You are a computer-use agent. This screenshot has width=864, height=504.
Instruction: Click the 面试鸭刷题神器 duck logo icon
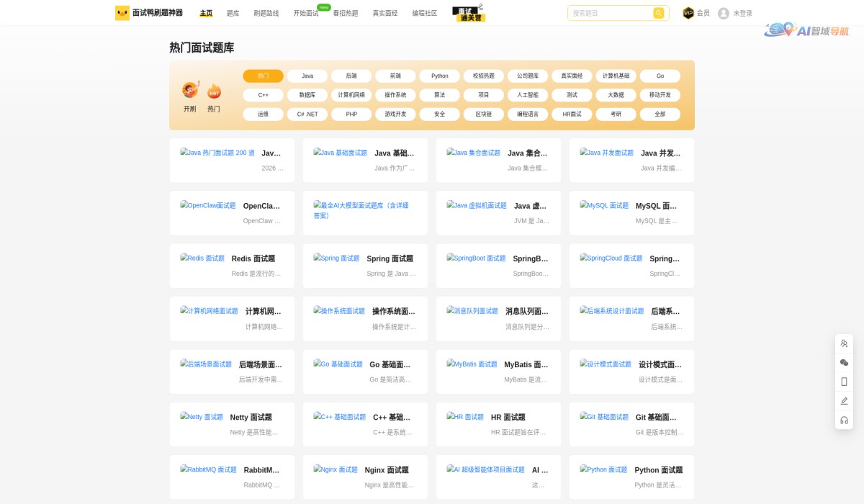click(122, 12)
